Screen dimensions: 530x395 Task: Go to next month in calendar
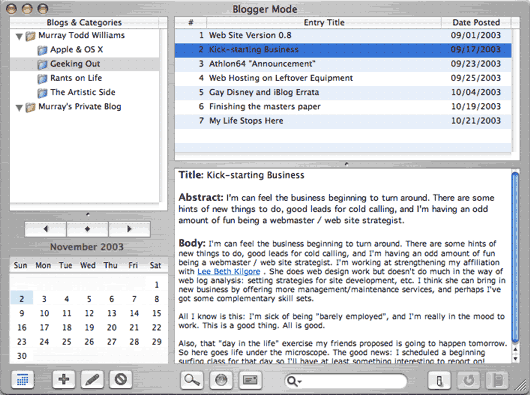129,229
